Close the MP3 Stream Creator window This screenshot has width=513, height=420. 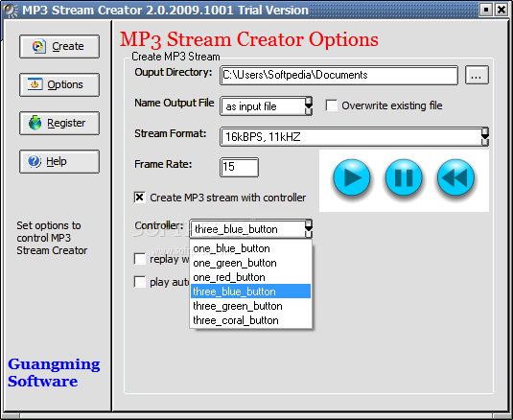pyautogui.click(x=501, y=10)
